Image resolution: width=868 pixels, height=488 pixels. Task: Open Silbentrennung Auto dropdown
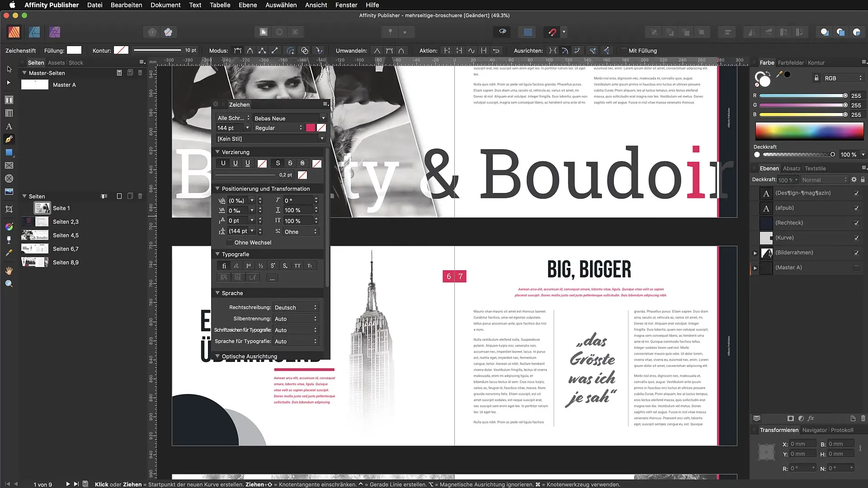pyautogui.click(x=296, y=319)
